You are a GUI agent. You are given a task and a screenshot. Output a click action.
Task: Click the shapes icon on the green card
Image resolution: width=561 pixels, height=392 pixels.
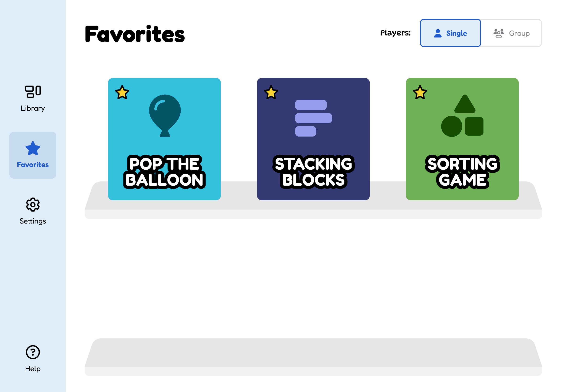462,116
